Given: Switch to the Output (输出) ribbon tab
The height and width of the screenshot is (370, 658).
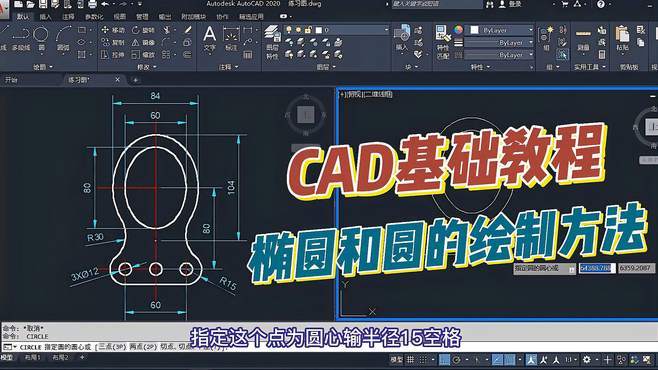Looking at the screenshot, I should (x=164, y=17).
